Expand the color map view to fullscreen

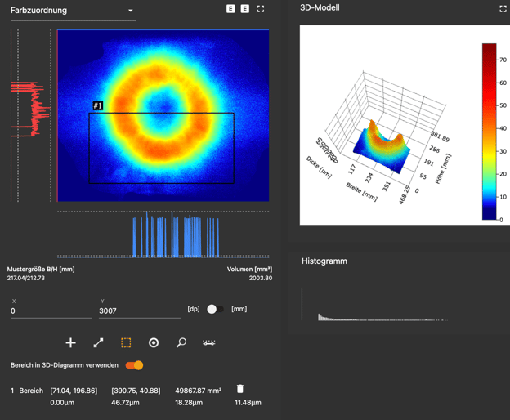point(261,9)
